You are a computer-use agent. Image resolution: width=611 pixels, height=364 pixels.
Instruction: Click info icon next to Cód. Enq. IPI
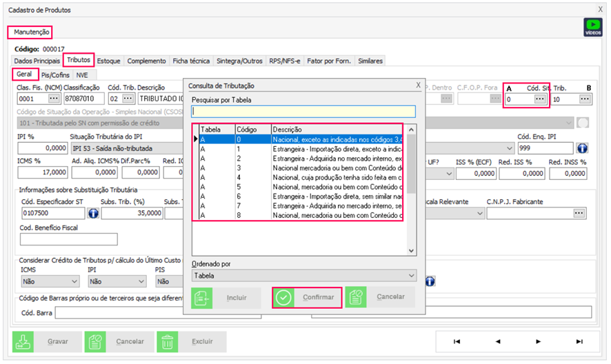point(581,148)
